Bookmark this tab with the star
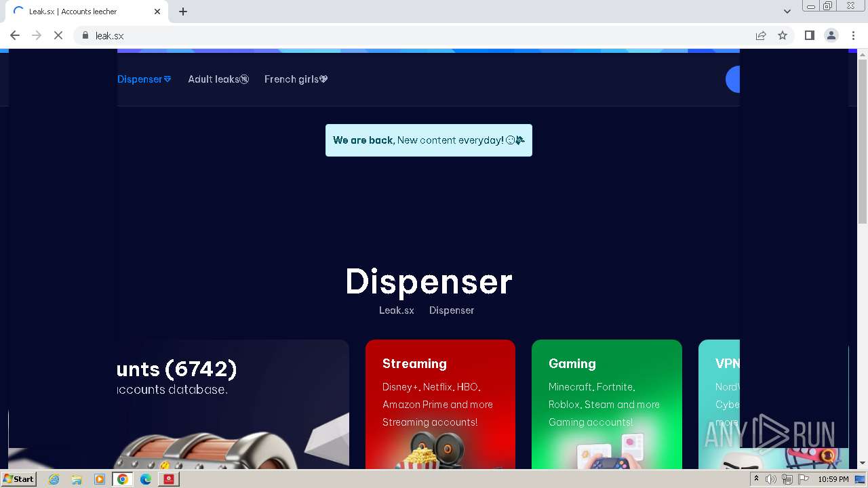 [783, 35]
